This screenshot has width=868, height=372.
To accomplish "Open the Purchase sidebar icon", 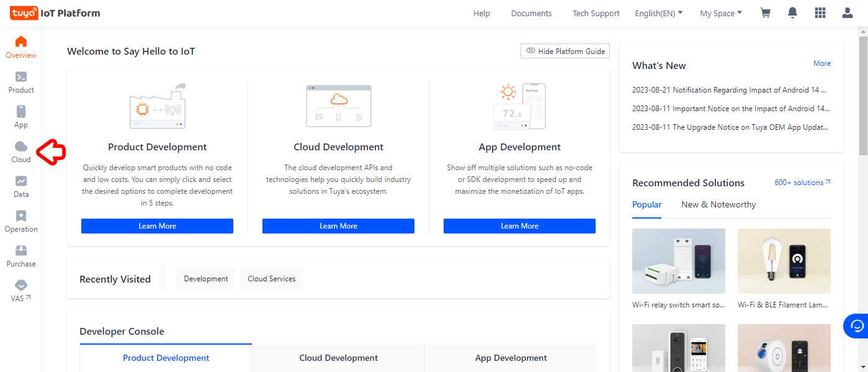I will coord(21,251).
